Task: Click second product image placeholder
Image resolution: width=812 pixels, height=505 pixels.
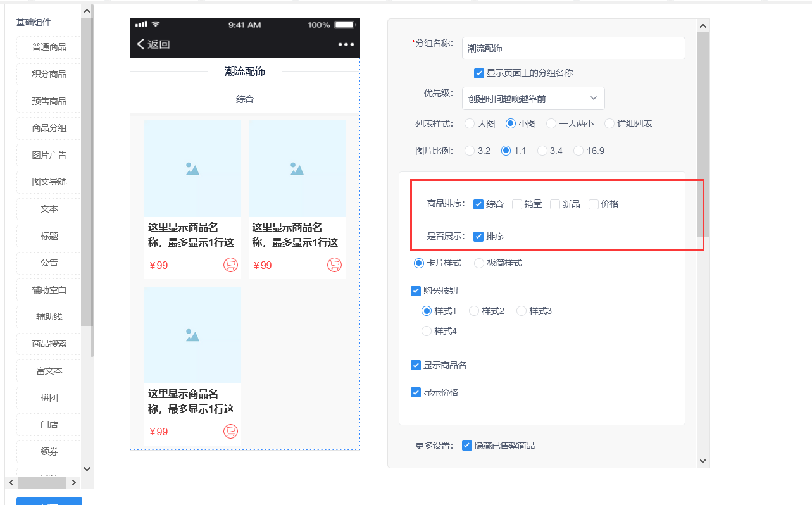Action: pos(297,169)
